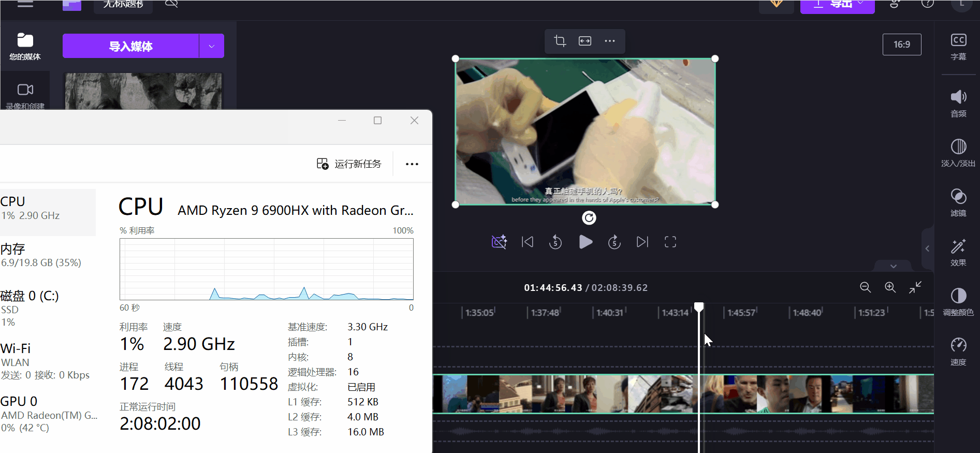Screen dimensions: 980x453
Task: Click the Export button
Action: pyautogui.click(x=838, y=5)
